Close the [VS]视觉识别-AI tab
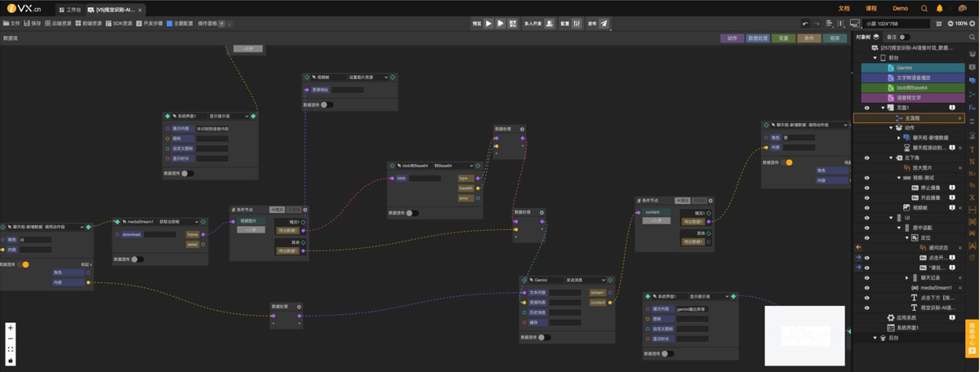Viewport: 980px width, 372px height. (x=140, y=10)
